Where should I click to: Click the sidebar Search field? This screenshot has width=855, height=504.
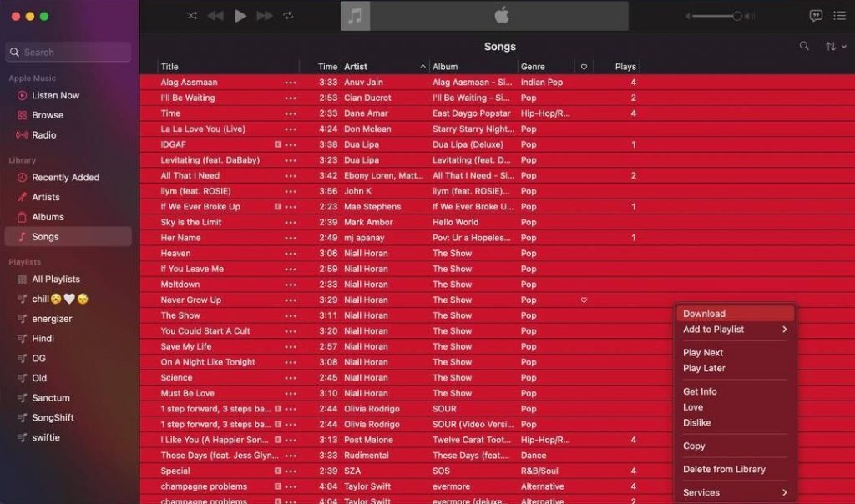coord(67,52)
